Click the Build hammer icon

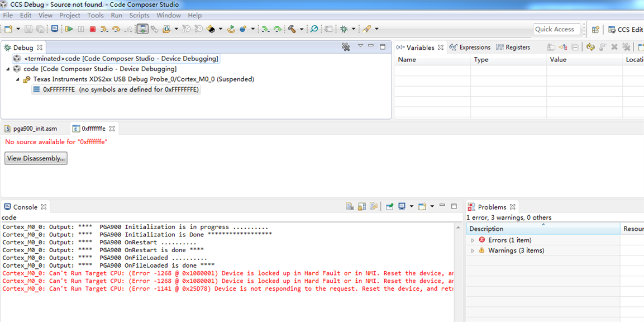coord(292,29)
